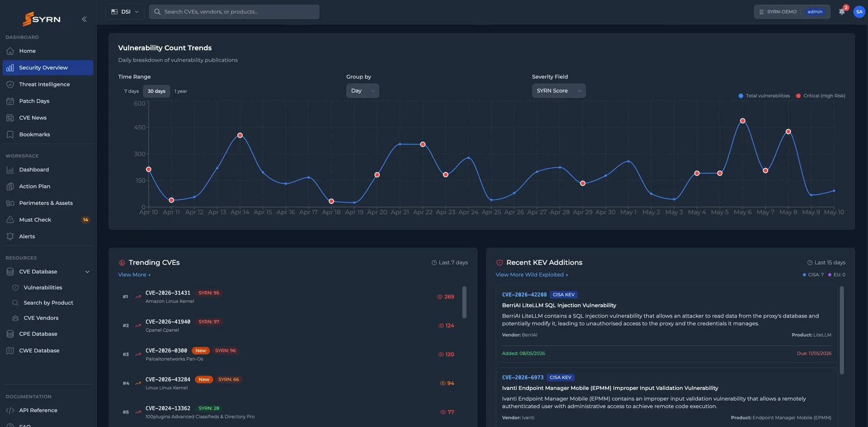
Task: Click the Perimeters & Assets icon
Action: click(10, 203)
